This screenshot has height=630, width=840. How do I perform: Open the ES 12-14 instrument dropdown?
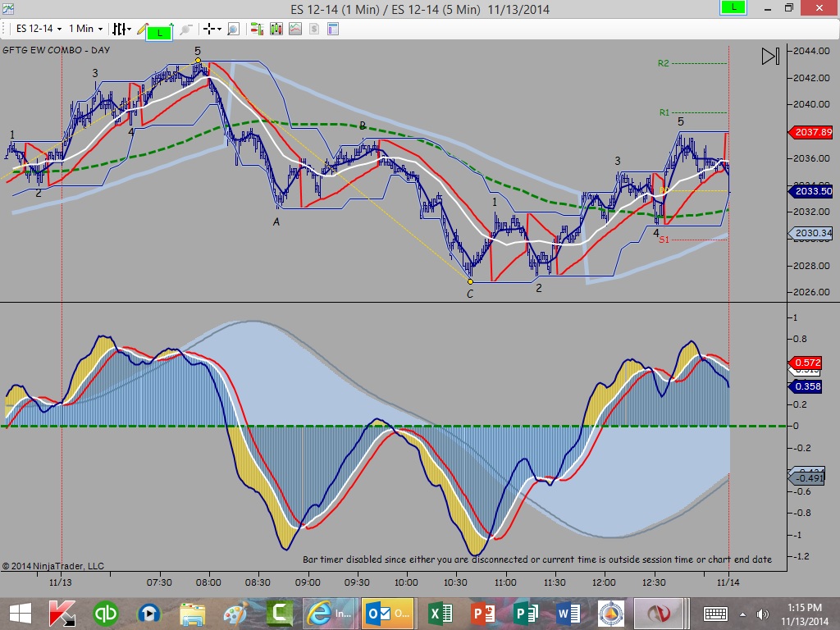tap(39, 29)
